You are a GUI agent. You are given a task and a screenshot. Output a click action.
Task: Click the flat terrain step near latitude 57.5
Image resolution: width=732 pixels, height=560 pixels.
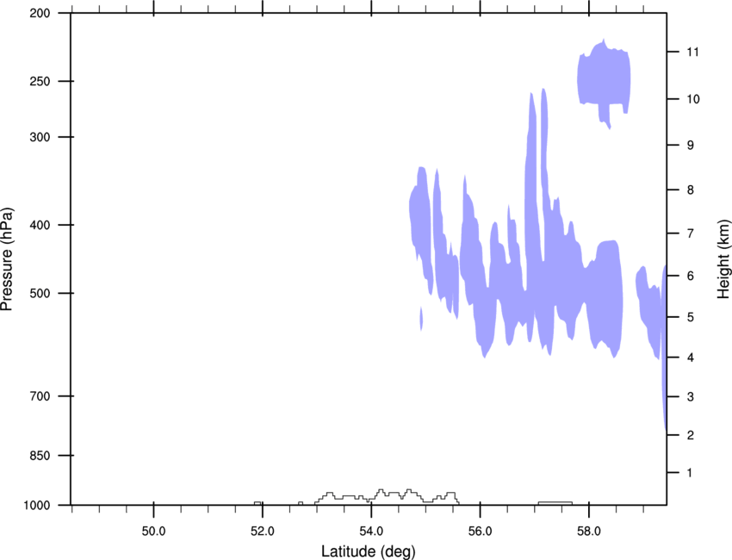tap(555, 503)
